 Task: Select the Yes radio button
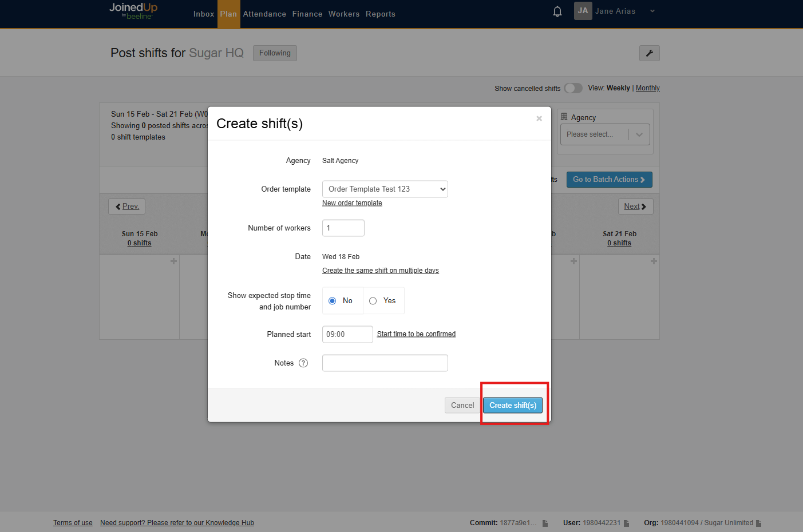click(x=373, y=301)
